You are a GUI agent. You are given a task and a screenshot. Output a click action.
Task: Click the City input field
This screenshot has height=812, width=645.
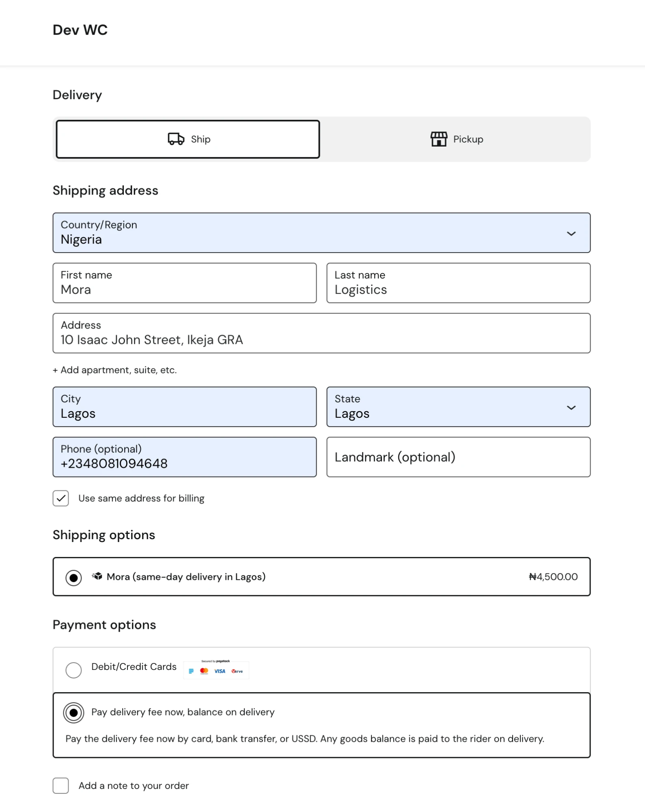[x=185, y=407]
